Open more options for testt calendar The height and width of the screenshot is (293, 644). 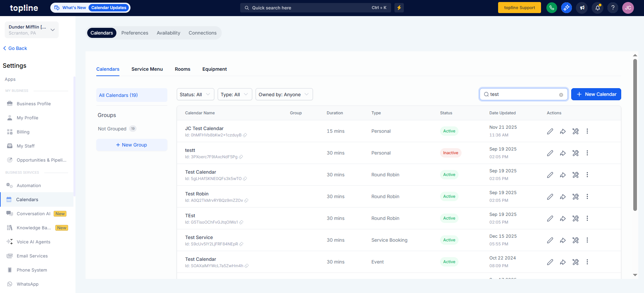point(587,153)
